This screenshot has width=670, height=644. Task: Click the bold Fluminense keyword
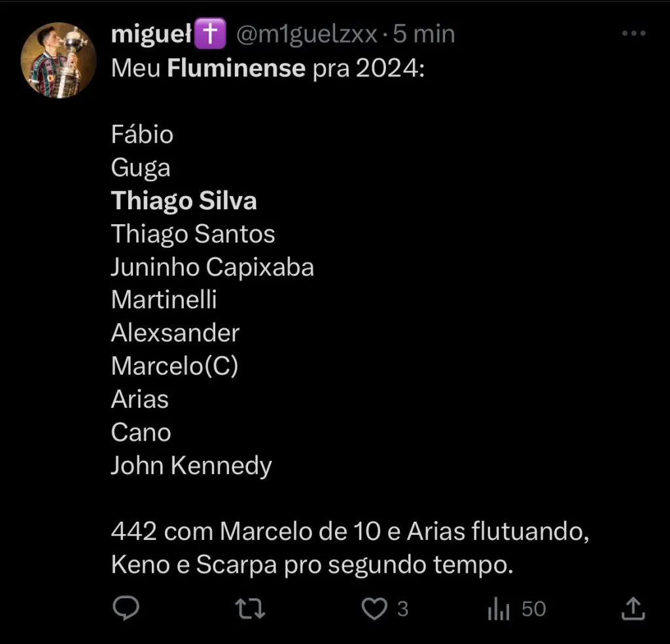coord(236,68)
